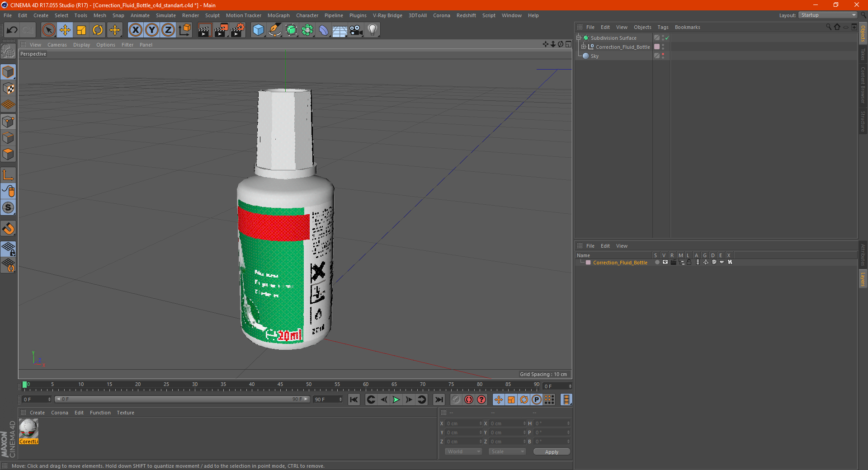Image resolution: width=868 pixels, height=470 pixels.
Task: Open the viewport Cameras menu
Action: (57, 45)
